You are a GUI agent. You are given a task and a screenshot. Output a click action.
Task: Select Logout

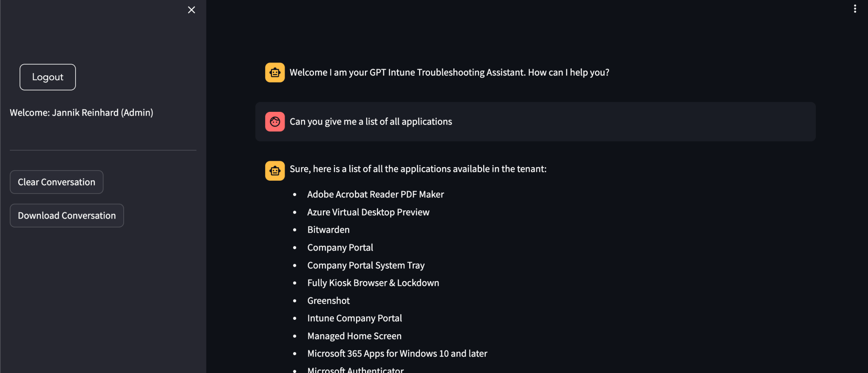[47, 77]
